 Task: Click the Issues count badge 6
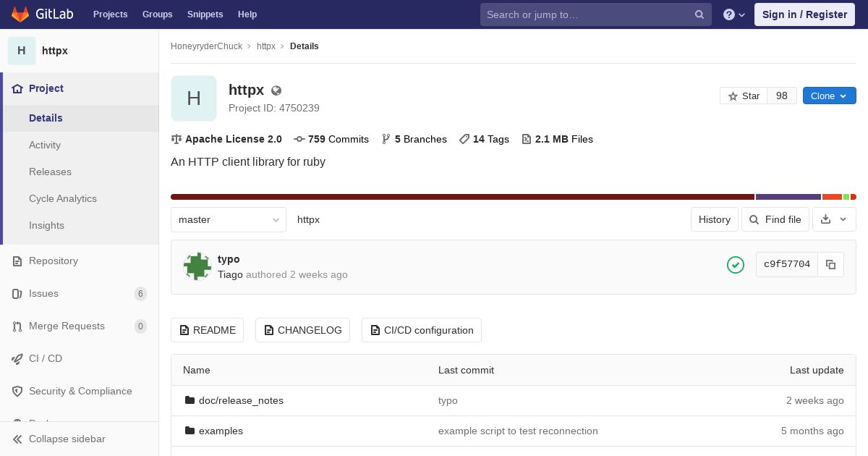pos(140,294)
